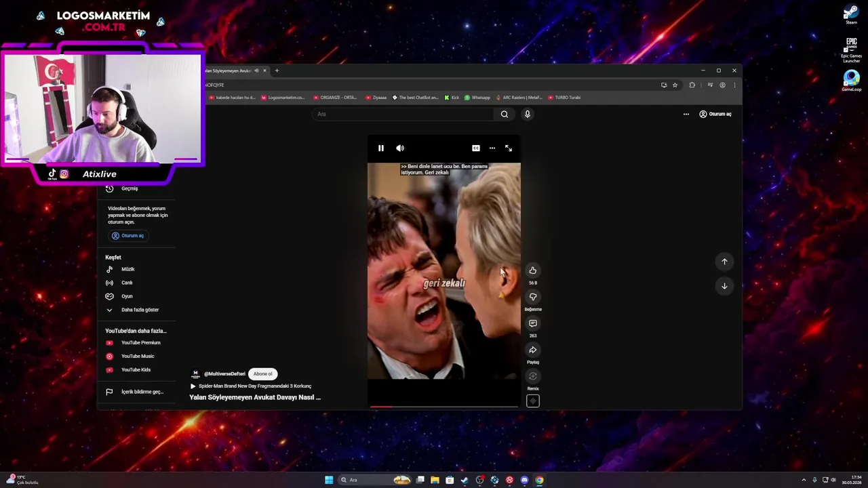This screenshot has height=488, width=868.
Task: Like the short with thumbs up
Action: (533, 270)
